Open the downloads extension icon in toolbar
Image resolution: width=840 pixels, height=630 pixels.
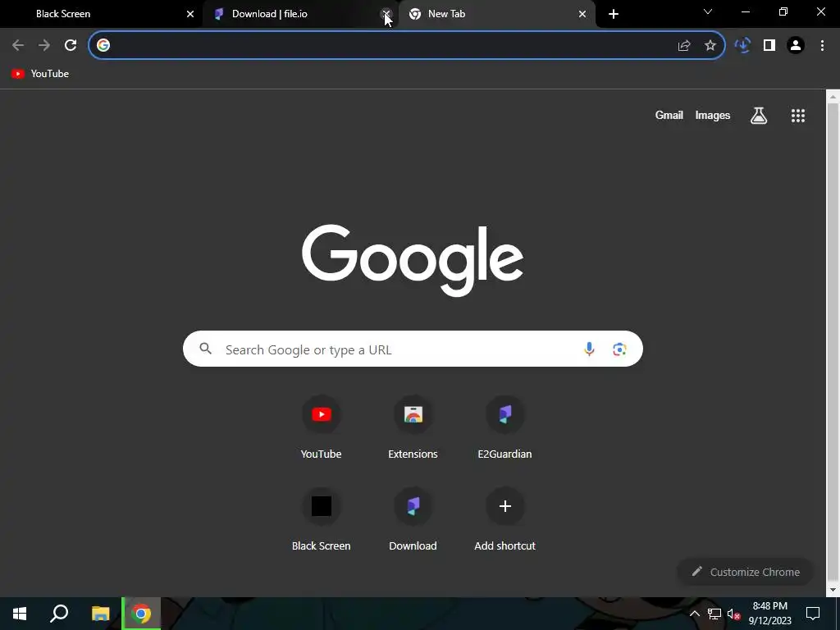click(742, 46)
